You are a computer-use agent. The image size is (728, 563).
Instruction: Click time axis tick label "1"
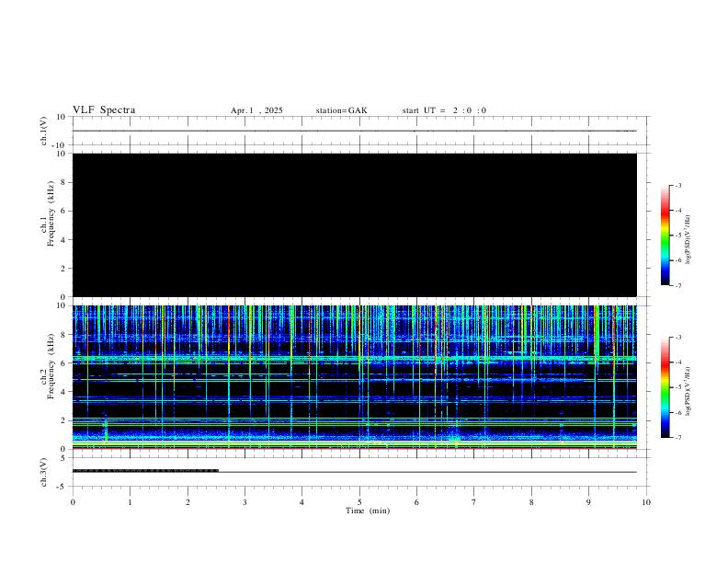click(130, 502)
